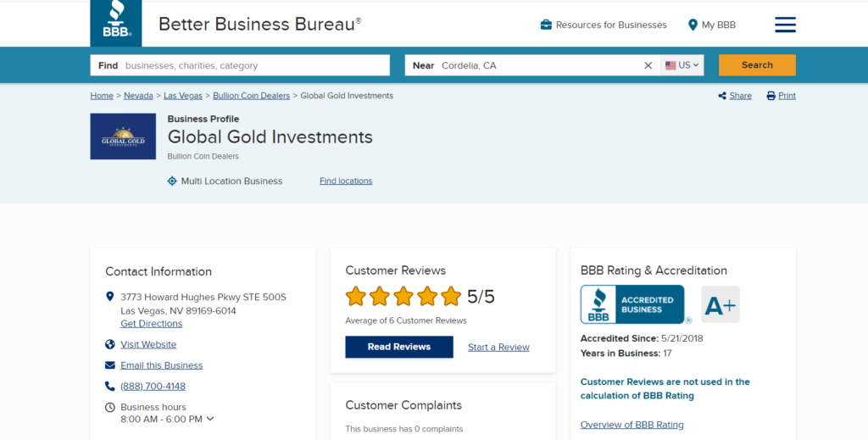Click Start a Review link
868x440 pixels.
click(x=498, y=348)
